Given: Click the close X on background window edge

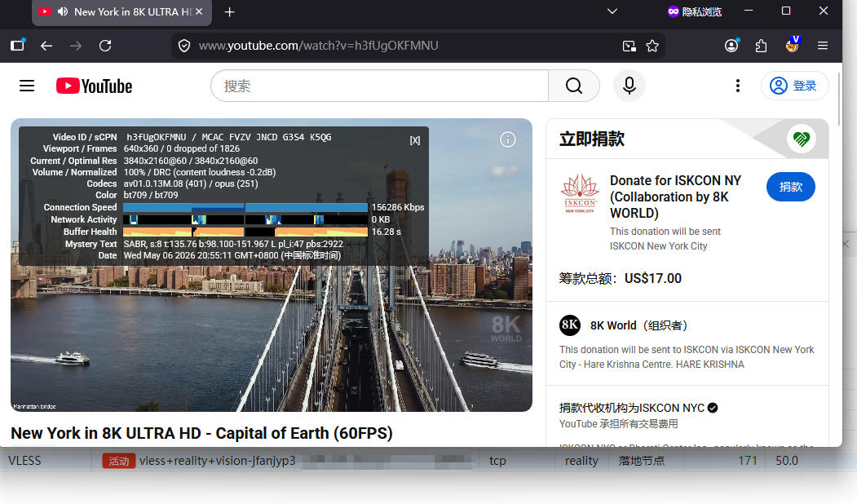Looking at the screenshot, I should (846, 244).
